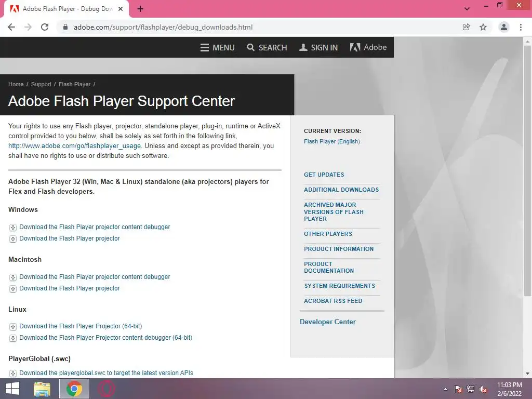This screenshot has height=399, width=532.
Task: Click Macintosh Flash Player projector download icon
Action: 13,289
